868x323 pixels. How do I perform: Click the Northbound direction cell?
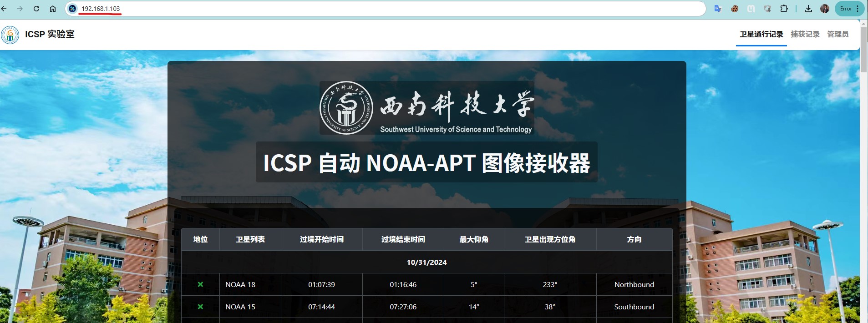click(x=634, y=284)
